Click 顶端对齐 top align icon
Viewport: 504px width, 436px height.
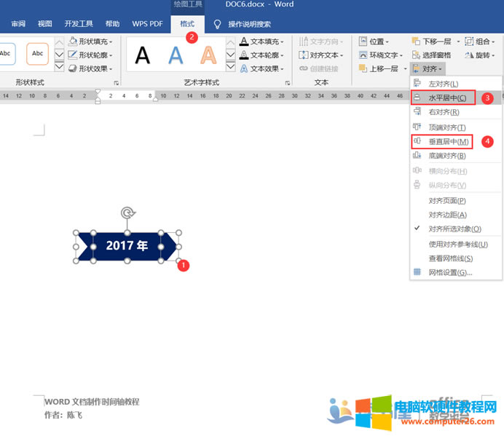[417, 127]
